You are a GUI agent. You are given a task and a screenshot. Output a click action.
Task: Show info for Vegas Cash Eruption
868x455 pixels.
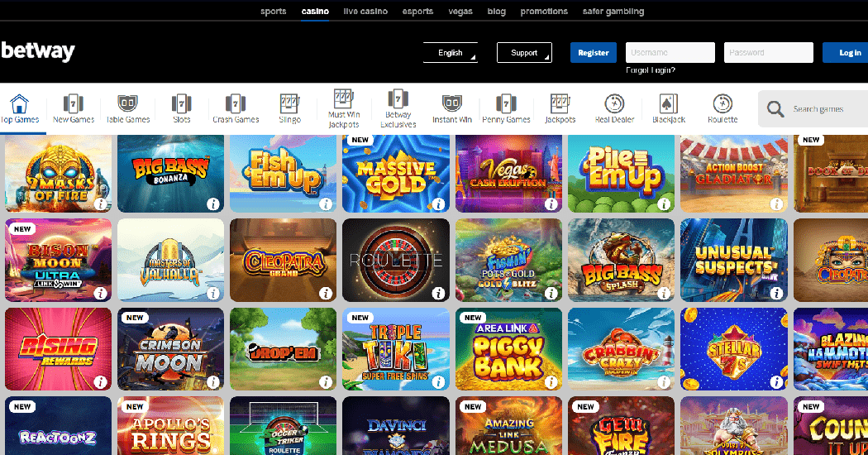(x=551, y=204)
